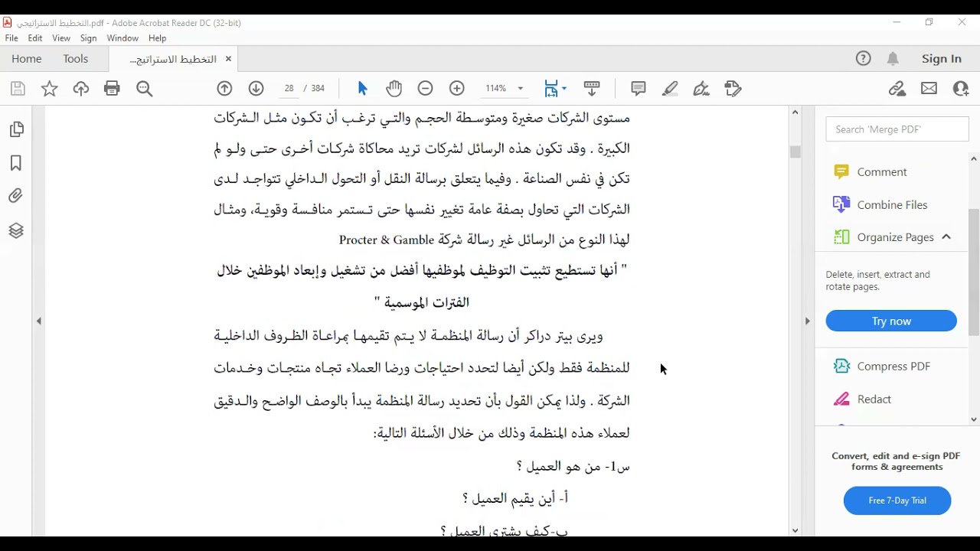Bookmark this file with the star icon
Screen dimensions: 980x551
[x=50, y=89]
